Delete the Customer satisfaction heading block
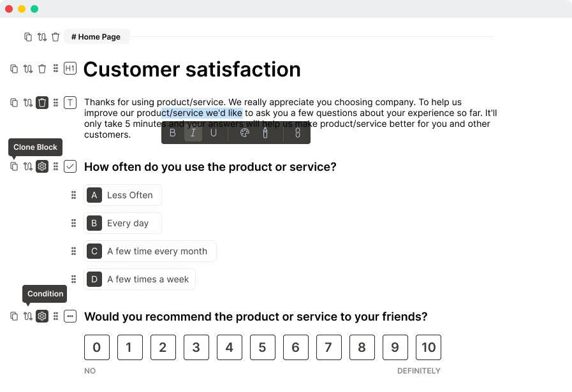 pyautogui.click(x=42, y=69)
